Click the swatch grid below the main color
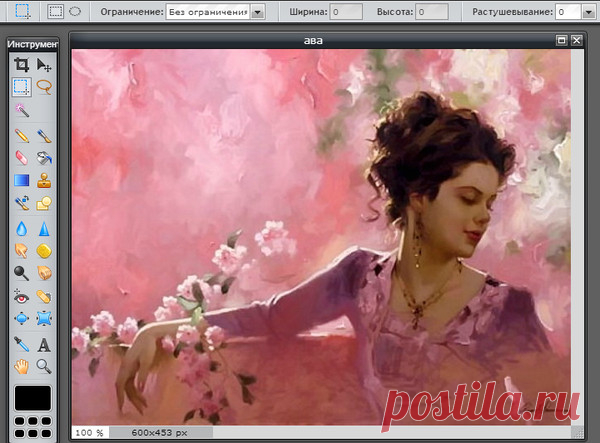This screenshot has width=600, height=443. 33,427
